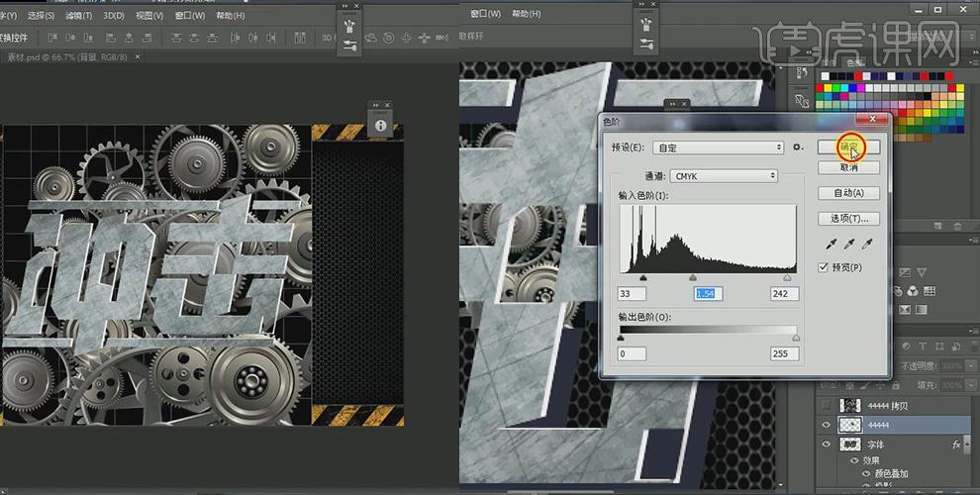Click the 3D orbit camera icon
The width and height of the screenshot is (980, 495).
[x=370, y=39]
